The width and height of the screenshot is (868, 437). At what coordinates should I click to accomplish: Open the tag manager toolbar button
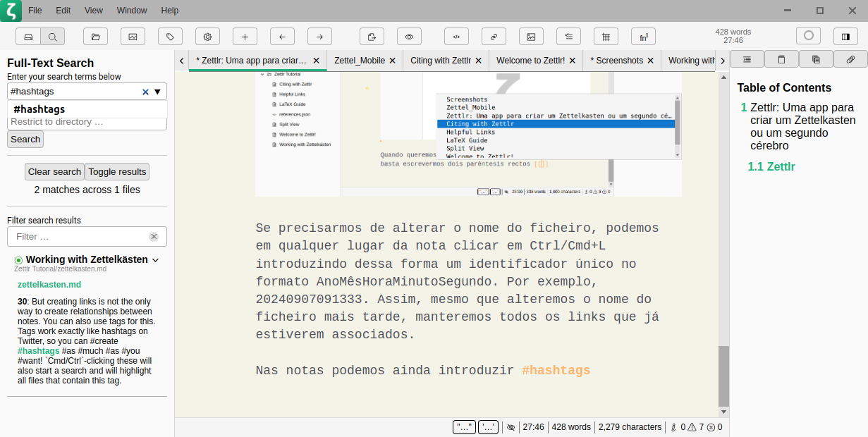(x=170, y=36)
